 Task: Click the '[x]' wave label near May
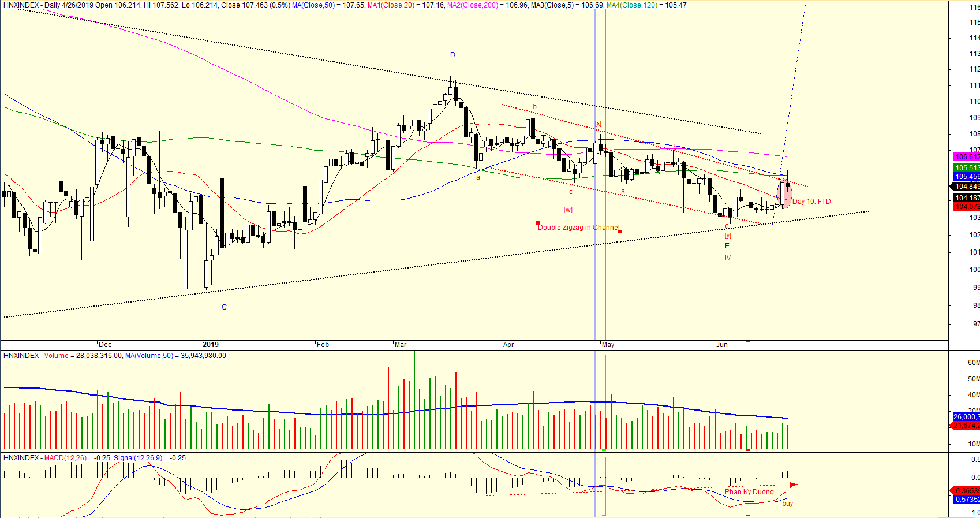tap(599, 124)
